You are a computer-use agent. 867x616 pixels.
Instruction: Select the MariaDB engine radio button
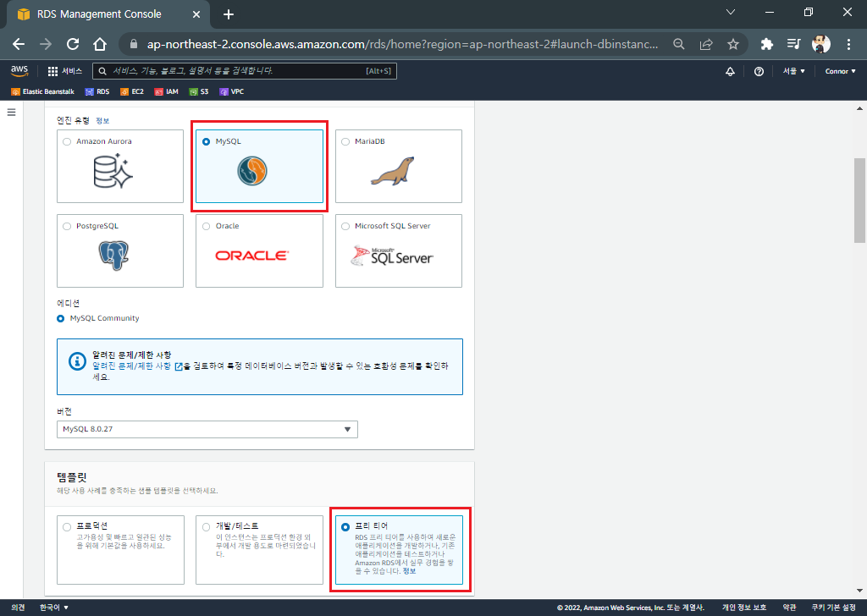[345, 142]
